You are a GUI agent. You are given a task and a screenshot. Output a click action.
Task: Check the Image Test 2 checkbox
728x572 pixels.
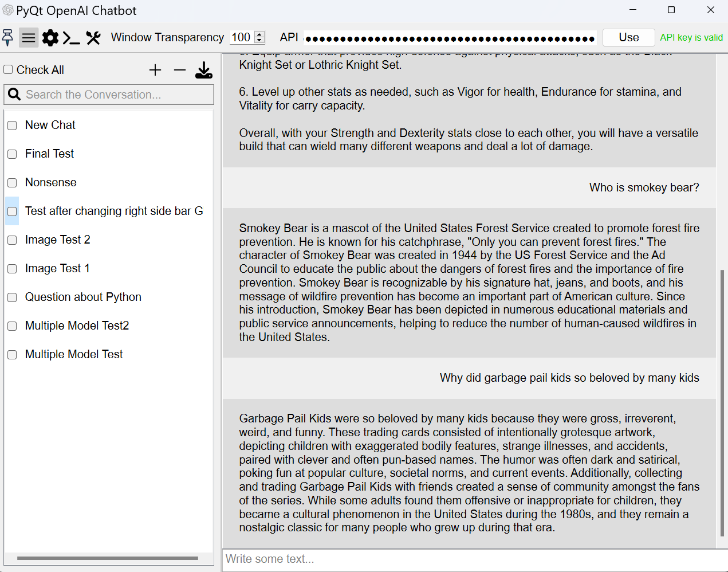click(12, 240)
